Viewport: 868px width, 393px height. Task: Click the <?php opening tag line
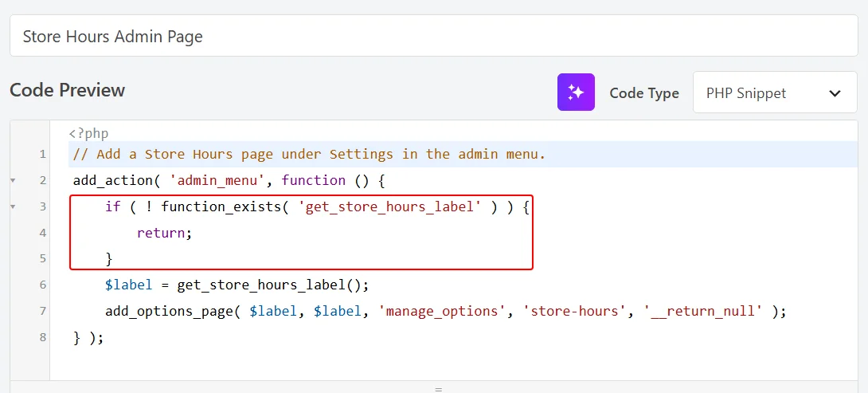88,134
